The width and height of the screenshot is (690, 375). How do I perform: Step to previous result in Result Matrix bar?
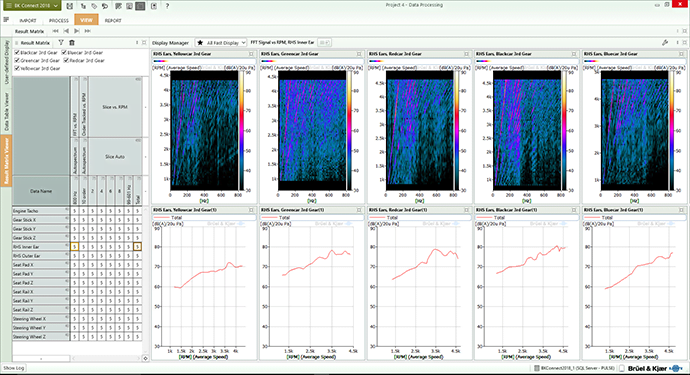click(x=66, y=31)
